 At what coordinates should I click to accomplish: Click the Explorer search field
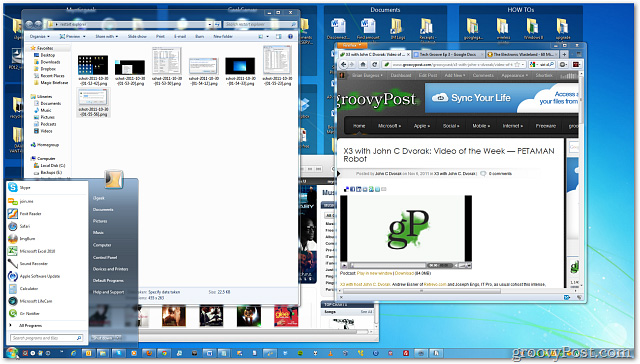point(260,24)
